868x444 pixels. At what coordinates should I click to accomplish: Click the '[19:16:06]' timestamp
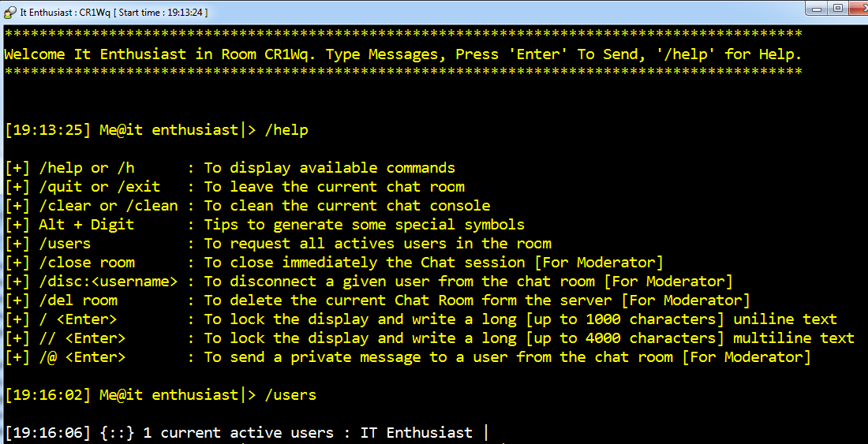[47, 432]
